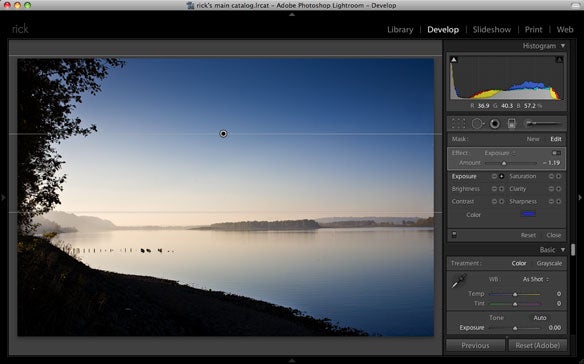The height and width of the screenshot is (364, 584).
Task: Click Clarity minus effect button
Action: click(551, 189)
